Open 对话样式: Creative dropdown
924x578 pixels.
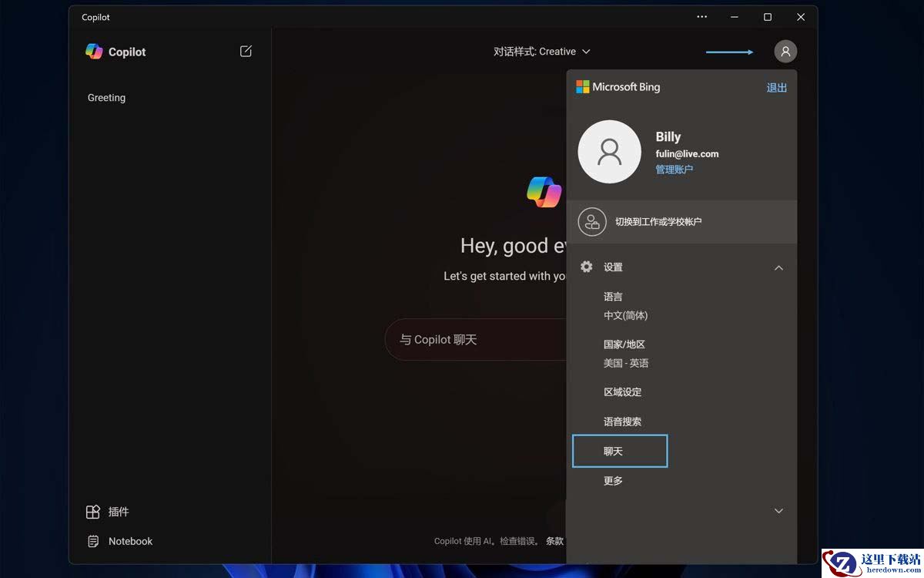[x=542, y=52]
